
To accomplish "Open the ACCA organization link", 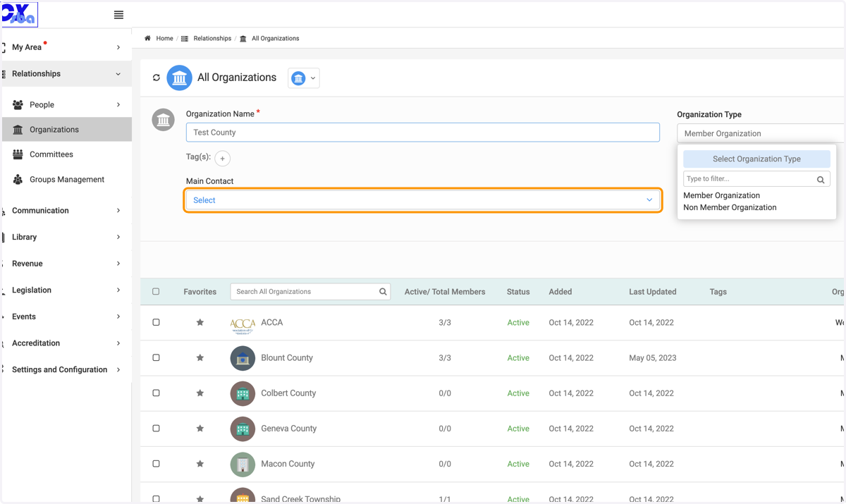I will pyautogui.click(x=271, y=323).
